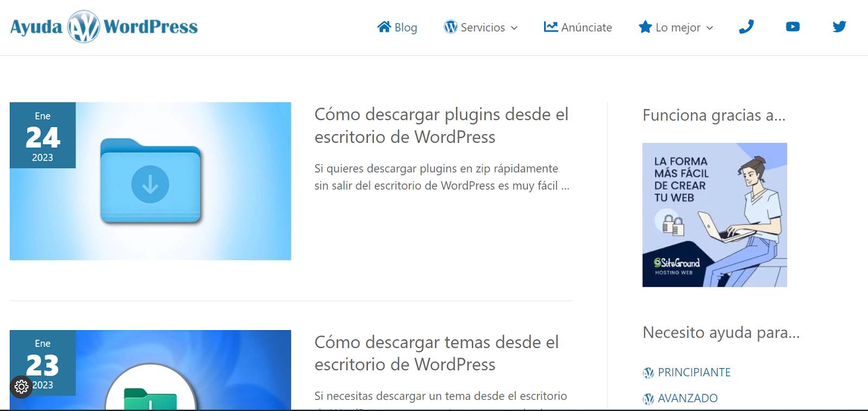
Task: Click the phone icon in the header
Action: (746, 27)
